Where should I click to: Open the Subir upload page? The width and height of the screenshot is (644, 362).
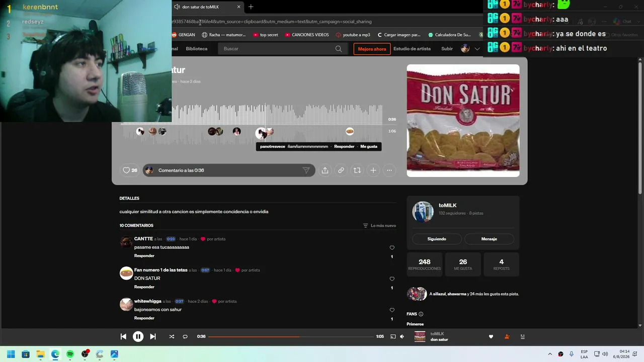447,49
